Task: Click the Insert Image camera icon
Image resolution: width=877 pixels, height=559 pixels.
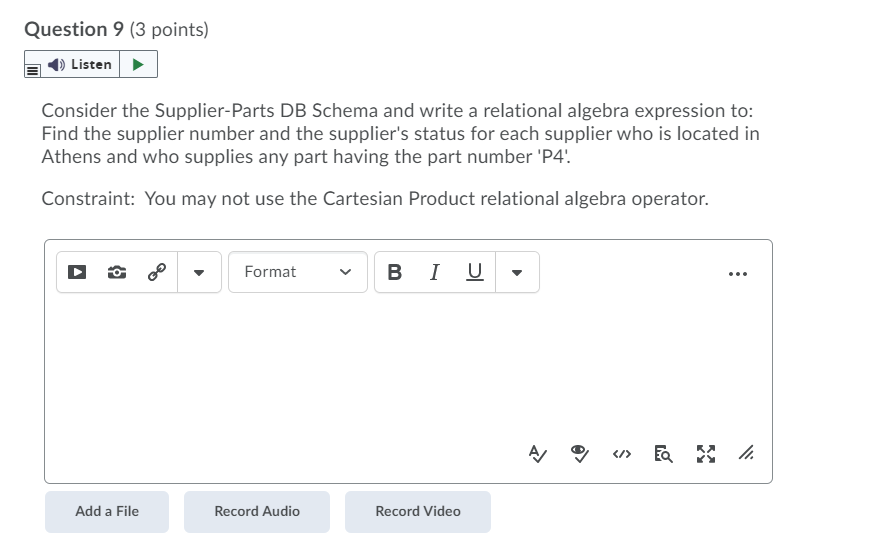Action: (117, 272)
